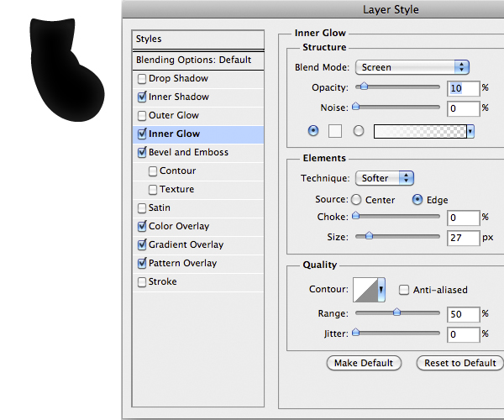
Task: Click the Reset to Default button
Action: [459, 363]
